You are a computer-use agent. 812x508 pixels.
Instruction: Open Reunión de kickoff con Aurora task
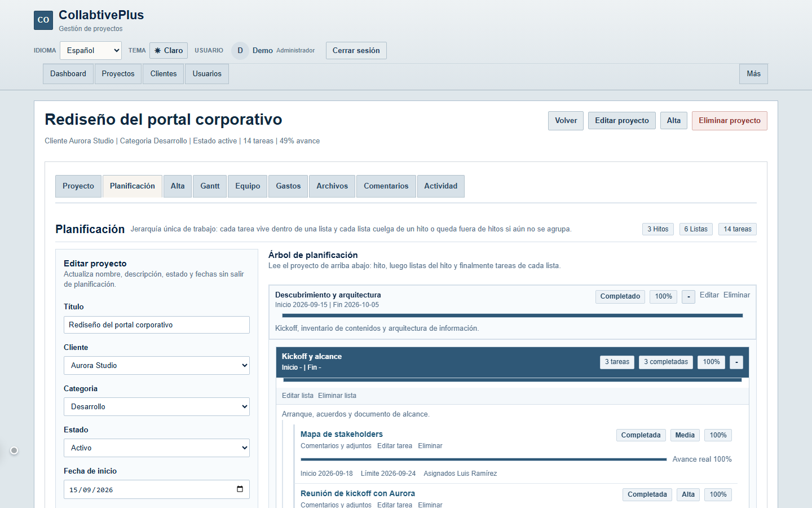(x=358, y=493)
